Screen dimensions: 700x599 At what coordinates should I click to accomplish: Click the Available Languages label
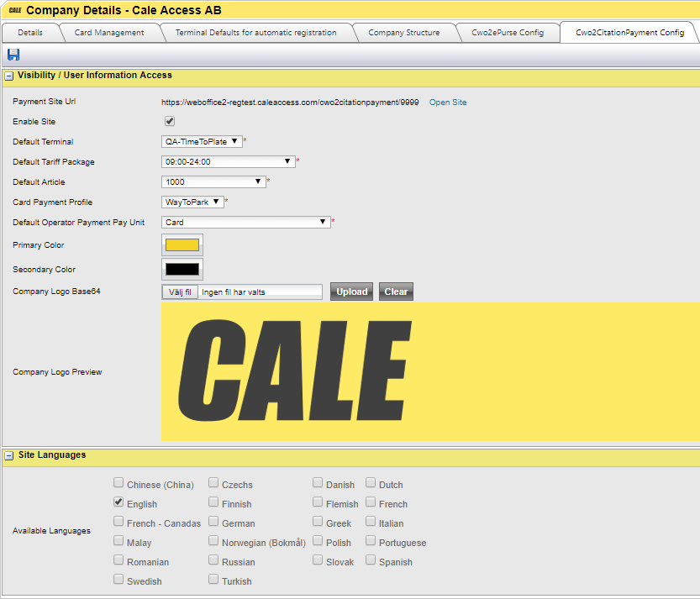coord(51,531)
